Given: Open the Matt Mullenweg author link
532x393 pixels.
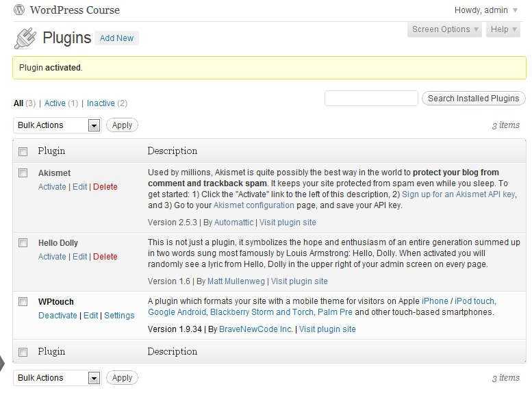Looking at the screenshot, I should point(236,281).
